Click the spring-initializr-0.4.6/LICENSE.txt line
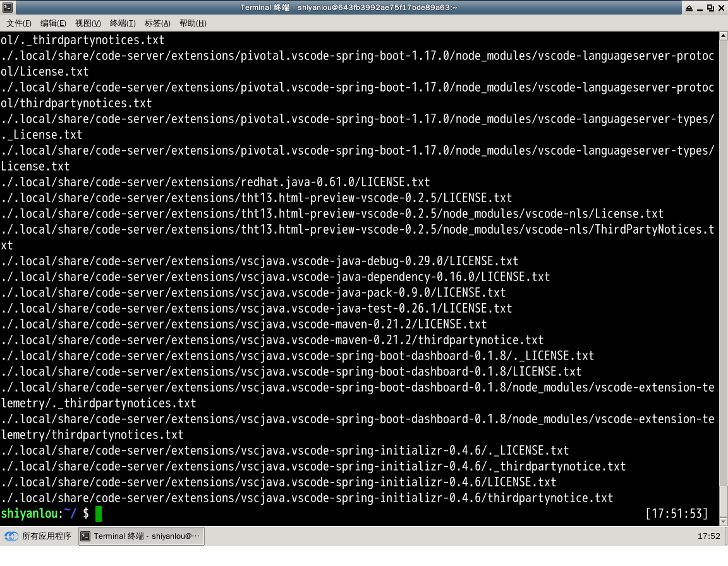This screenshot has height=566, width=728. tap(279, 482)
